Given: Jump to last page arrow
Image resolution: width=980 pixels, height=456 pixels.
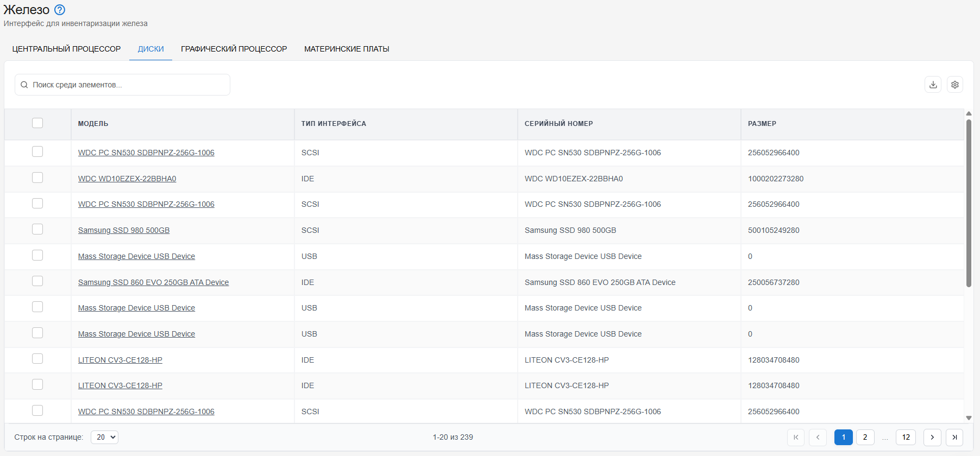Looking at the screenshot, I should pyautogui.click(x=954, y=437).
